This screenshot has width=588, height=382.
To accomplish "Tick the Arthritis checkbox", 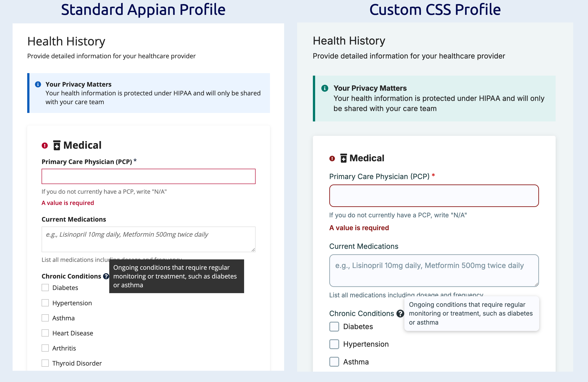I will click(x=45, y=348).
